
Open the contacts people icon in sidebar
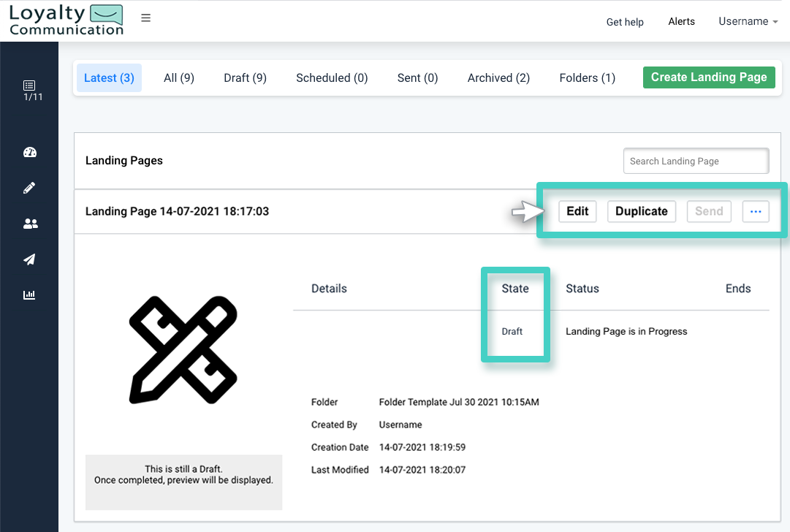click(x=30, y=224)
